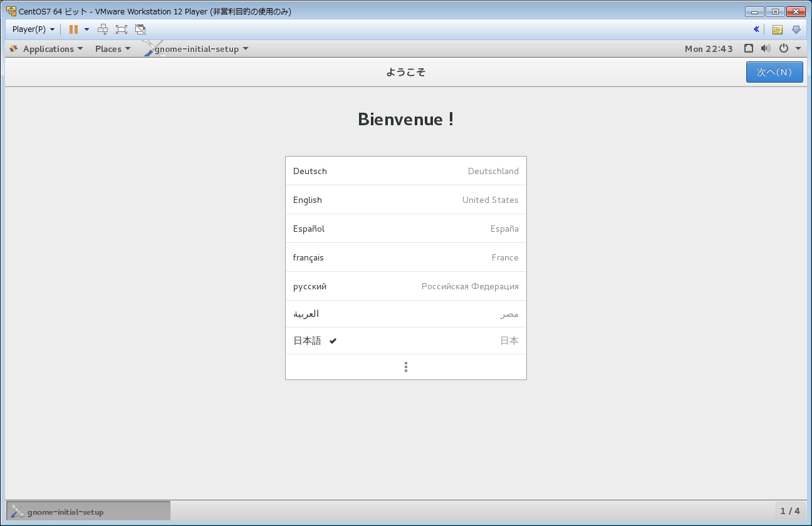Click the Unity mode icon

140,29
